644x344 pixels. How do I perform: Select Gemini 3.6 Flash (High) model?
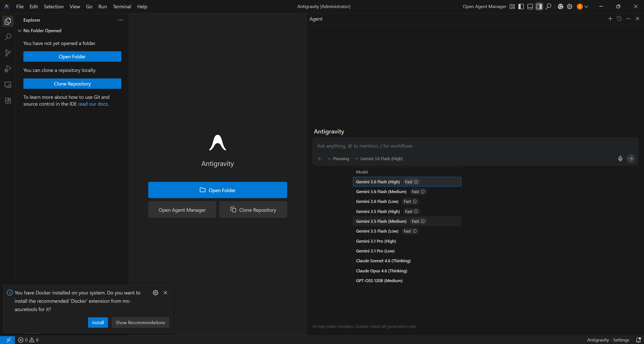pyautogui.click(x=407, y=182)
